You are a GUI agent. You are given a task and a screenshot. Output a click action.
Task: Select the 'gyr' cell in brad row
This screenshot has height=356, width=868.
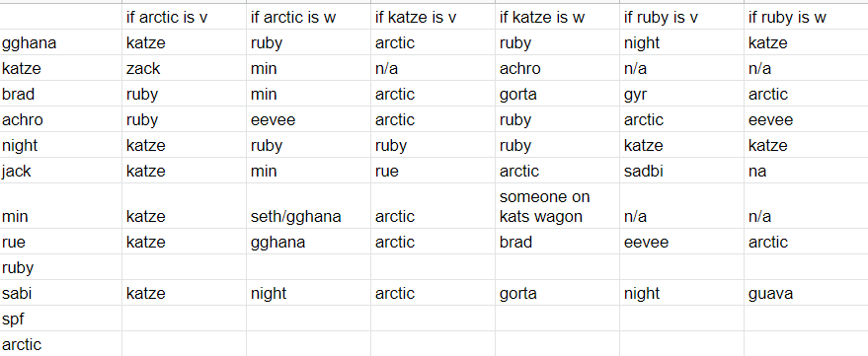[x=681, y=94]
